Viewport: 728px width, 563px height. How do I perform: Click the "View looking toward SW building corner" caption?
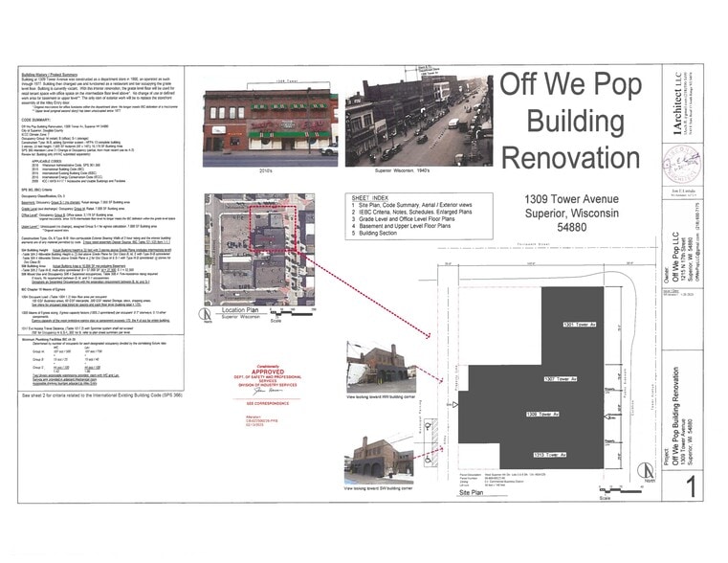[378, 488]
